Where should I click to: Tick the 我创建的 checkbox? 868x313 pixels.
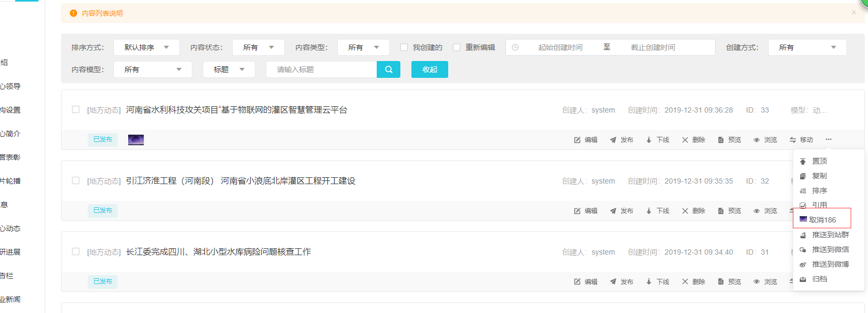point(404,47)
